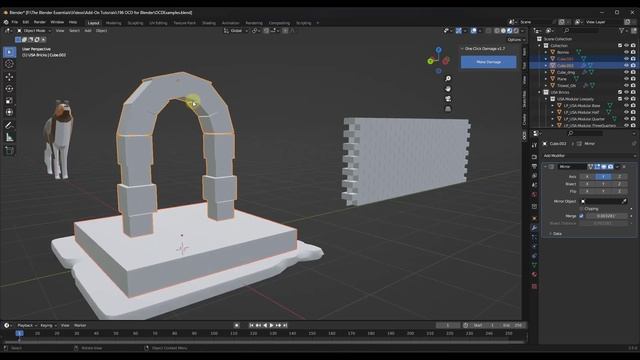Toggle Bisect Y button
The height and width of the screenshot is (360, 640).
(603, 184)
